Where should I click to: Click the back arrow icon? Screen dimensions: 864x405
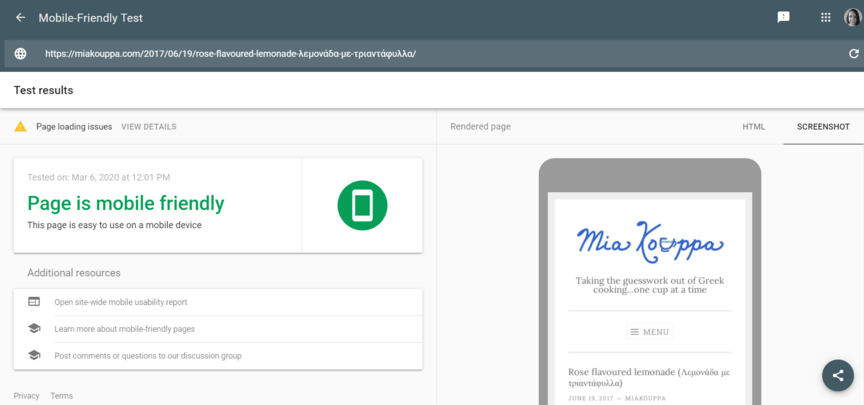click(20, 18)
